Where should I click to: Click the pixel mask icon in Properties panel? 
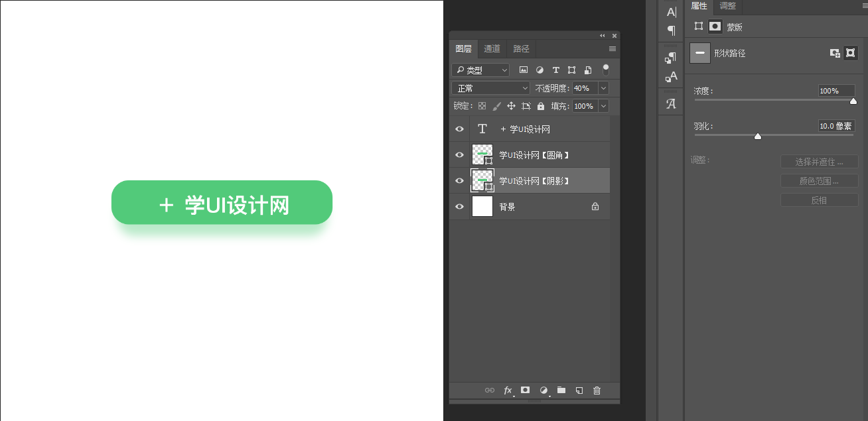[713, 27]
